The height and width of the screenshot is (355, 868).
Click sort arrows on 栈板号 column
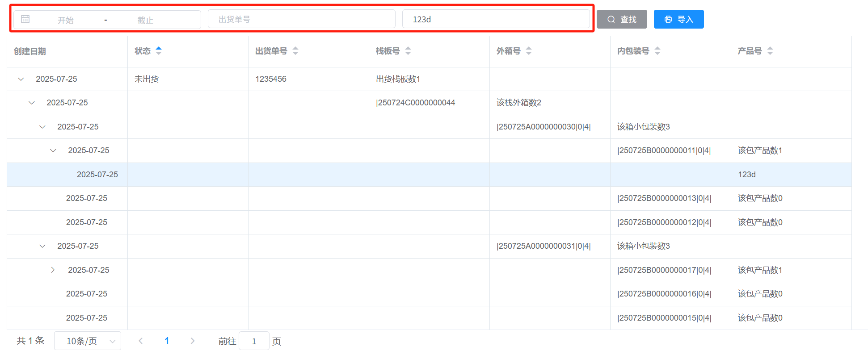pyautogui.click(x=408, y=51)
